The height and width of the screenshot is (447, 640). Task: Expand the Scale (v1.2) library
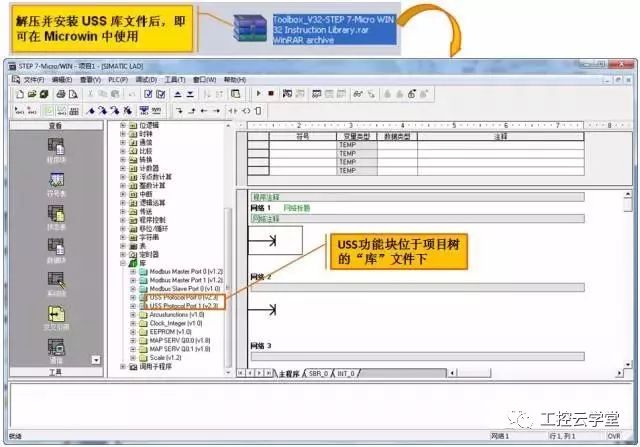(133, 358)
